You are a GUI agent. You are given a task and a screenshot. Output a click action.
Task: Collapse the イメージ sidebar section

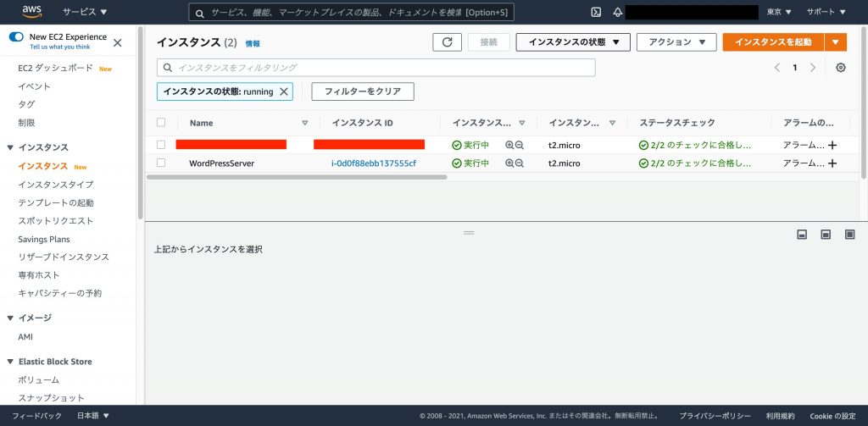point(10,318)
